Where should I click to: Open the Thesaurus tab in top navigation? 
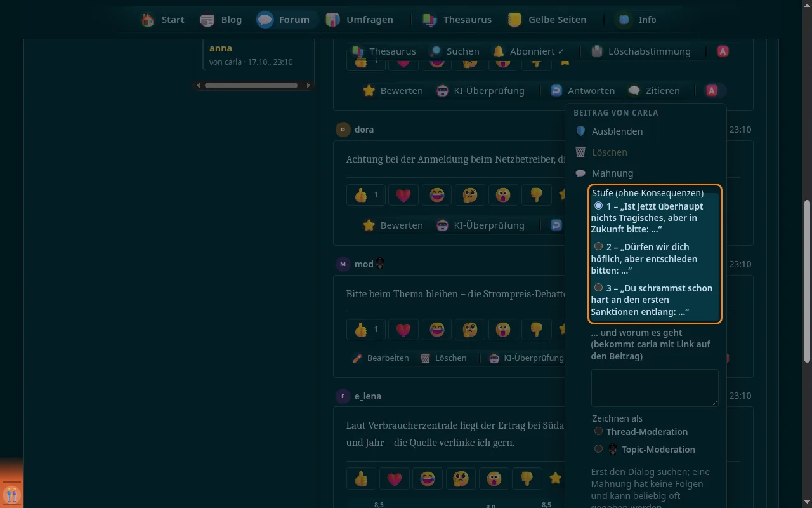(457, 20)
